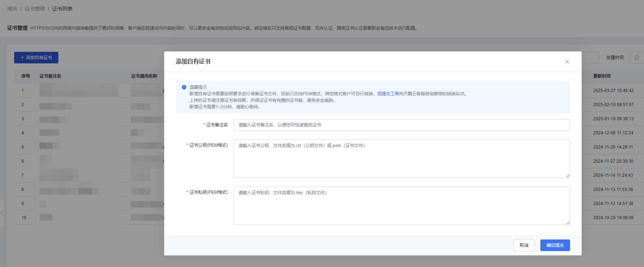This screenshot has height=267, width=644.
Task: Close the 添加自有证书 dialog with X
Action: (x=567, y=62)
